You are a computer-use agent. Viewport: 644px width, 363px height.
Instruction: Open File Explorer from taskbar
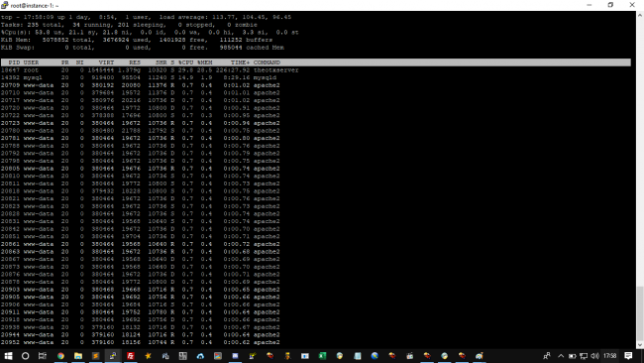click(x=78, y=356)
